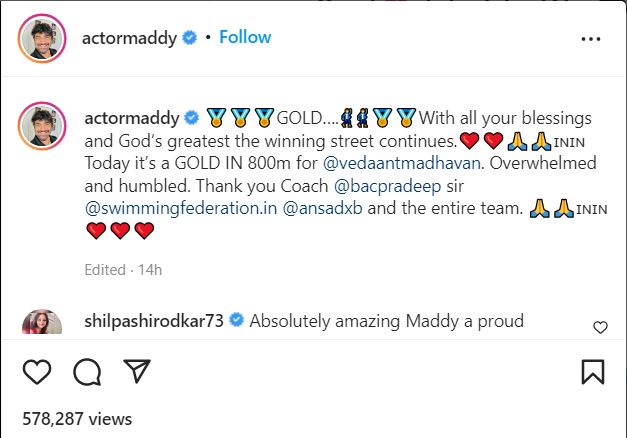Share the post via paper plane icon
The image size is (627, 438).
click(137, 371)
